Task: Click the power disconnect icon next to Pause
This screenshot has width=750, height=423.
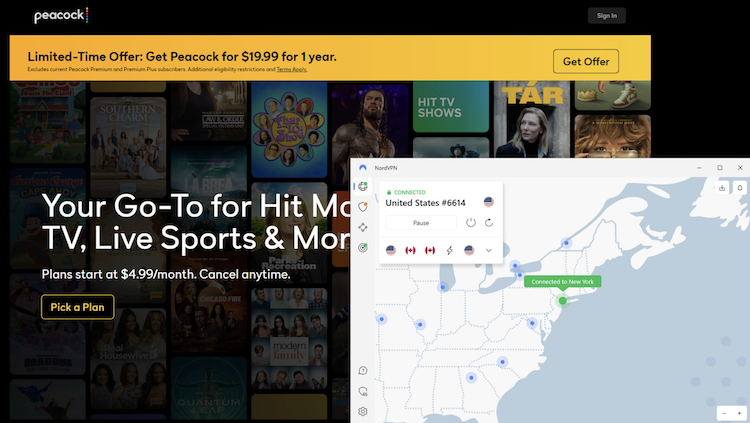Action: point(471,223)
